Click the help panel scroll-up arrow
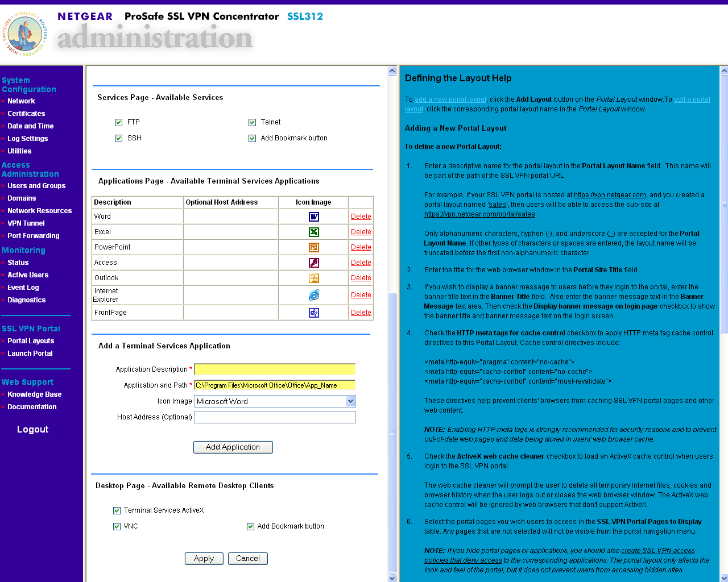728x582 pixels. (x=724, y=71)
